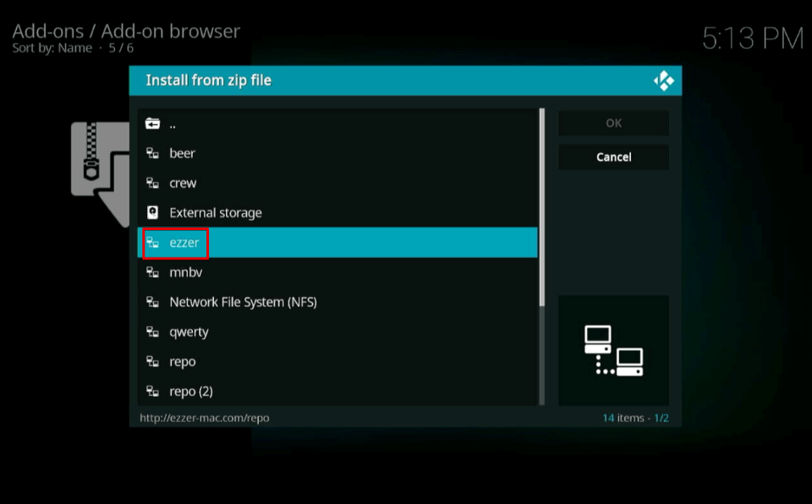The image size is (812, 504).
Task: Click the 5:13 PM clock
Action: [753, 39]
